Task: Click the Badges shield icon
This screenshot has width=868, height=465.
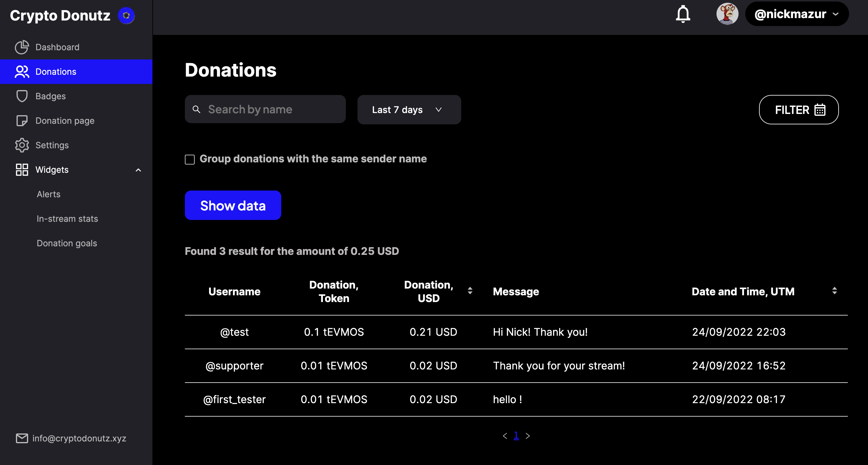Action: pyautogui.click(x=22, y=96)
